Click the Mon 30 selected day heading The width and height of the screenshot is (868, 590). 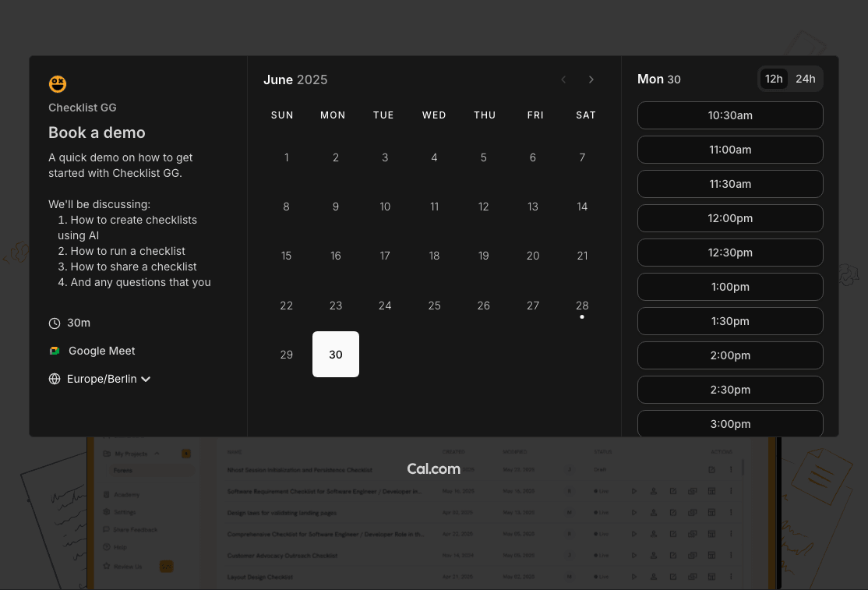pos(658,79)
